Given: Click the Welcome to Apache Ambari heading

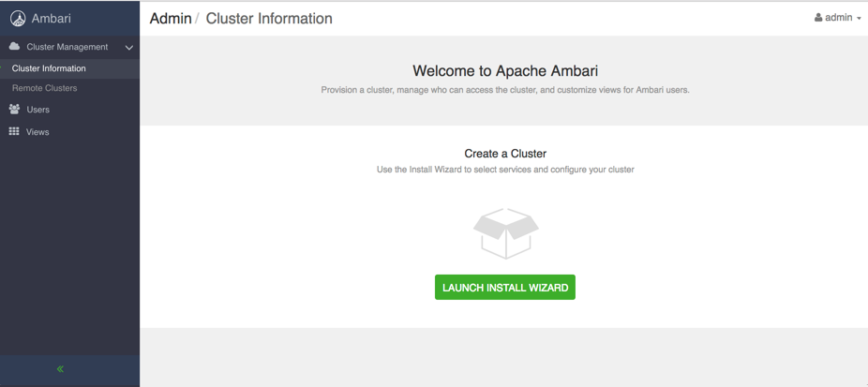Looking at the screenshot, I should [505, 71].
